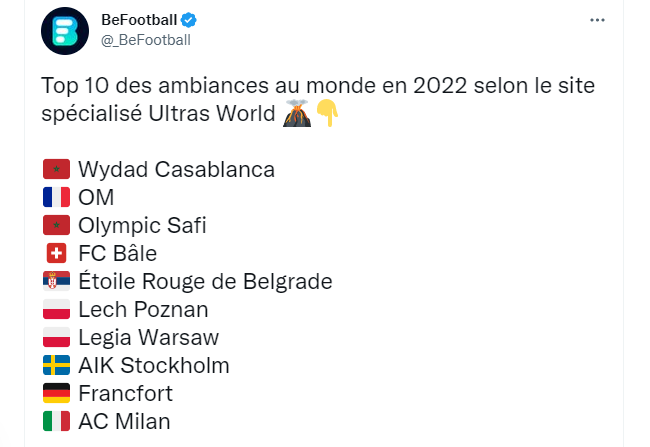
Task: Open the tweet's three-dot more menu
Action: 597,20
